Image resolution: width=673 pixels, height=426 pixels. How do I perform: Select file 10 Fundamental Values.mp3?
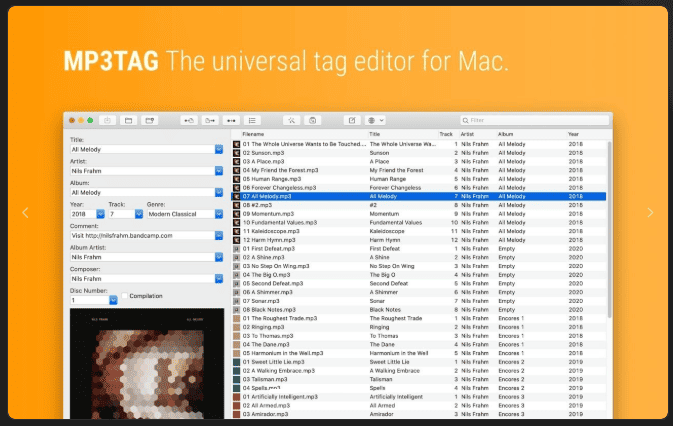tap(419, 223)
